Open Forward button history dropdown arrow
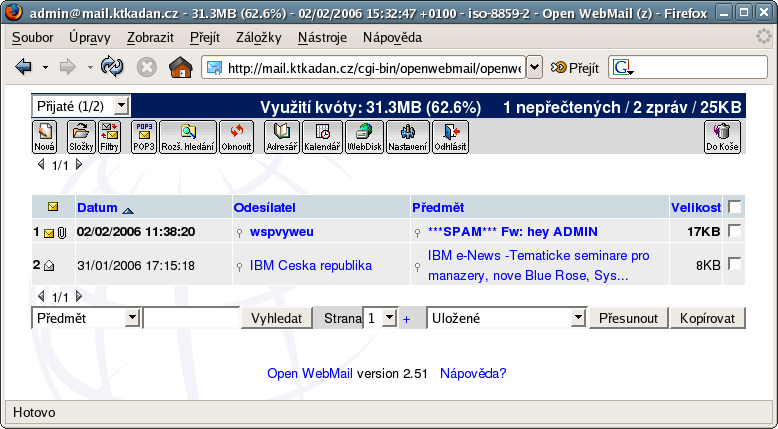This screenshot has width=778, height=429. (x=90, y=67)
